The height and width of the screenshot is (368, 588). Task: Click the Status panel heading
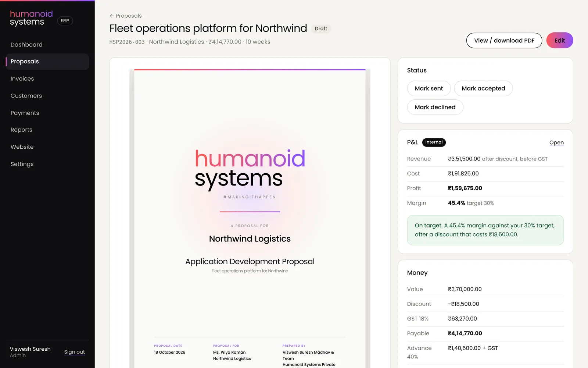click(x=417, y=70)
